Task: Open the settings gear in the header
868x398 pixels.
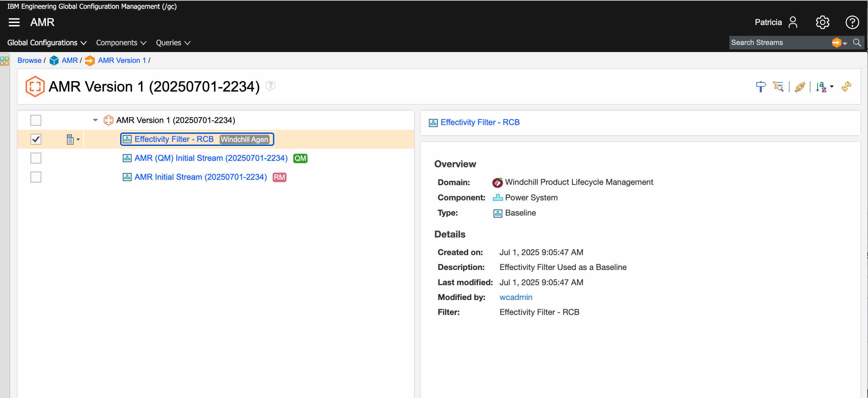Action: click(x=822, y=22)
